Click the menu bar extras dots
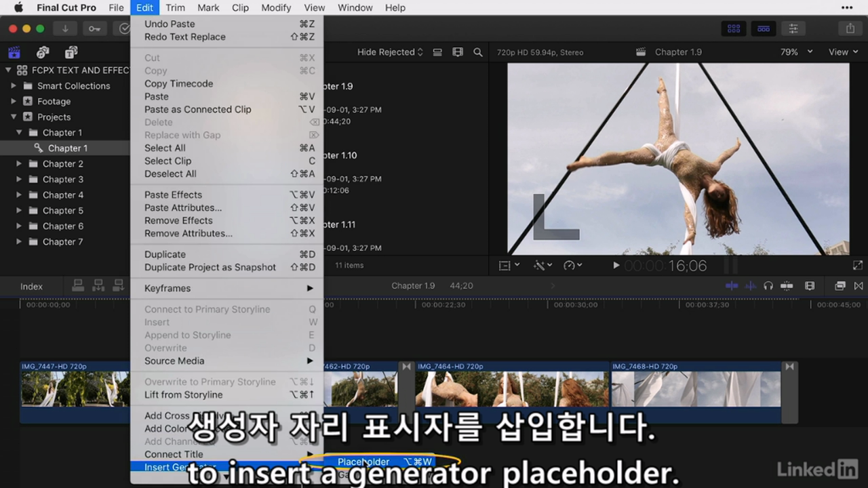 (x=847, y=8)
